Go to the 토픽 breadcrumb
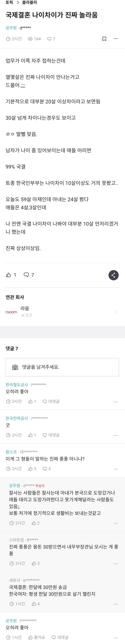Screen dimensions: 125x644 (9, 3)
